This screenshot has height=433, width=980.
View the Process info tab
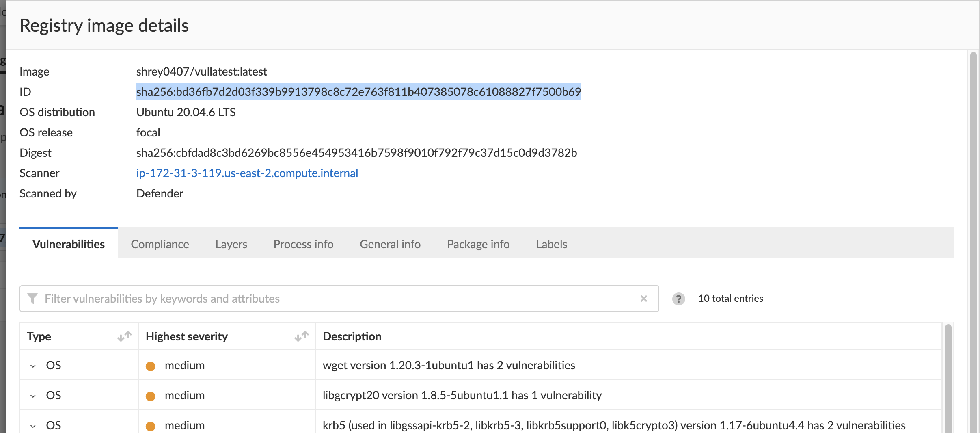click(x=303, y=244)
